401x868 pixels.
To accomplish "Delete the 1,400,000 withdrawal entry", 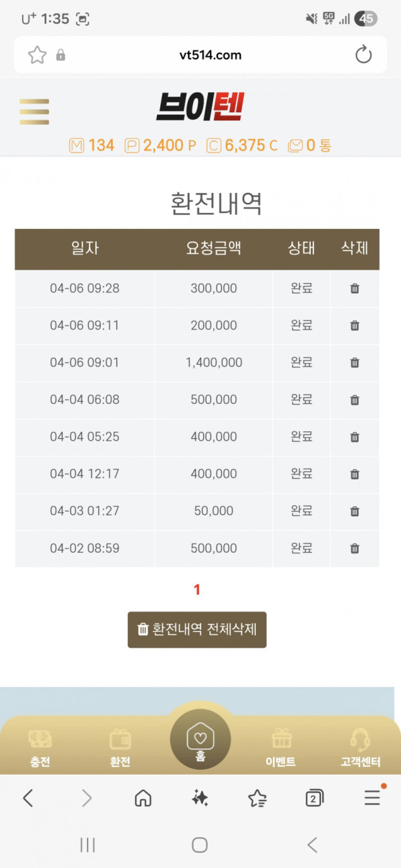I will click(355, 363).
